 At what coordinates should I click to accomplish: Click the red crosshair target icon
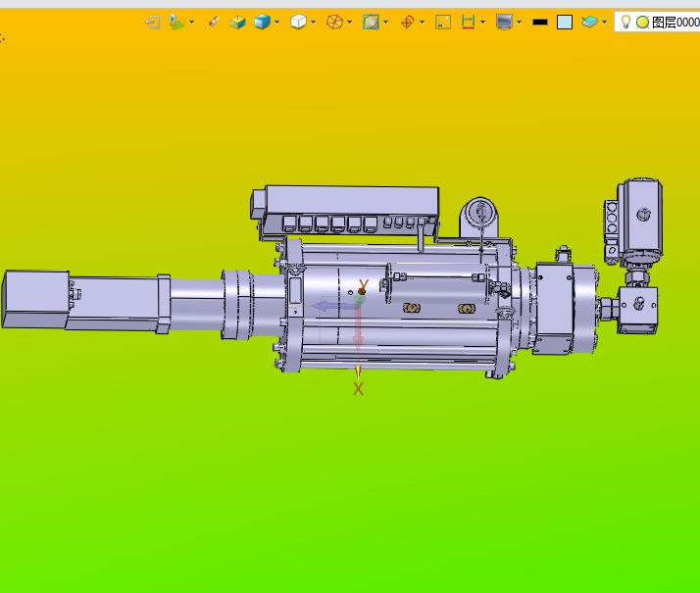[x=407, y=22]
